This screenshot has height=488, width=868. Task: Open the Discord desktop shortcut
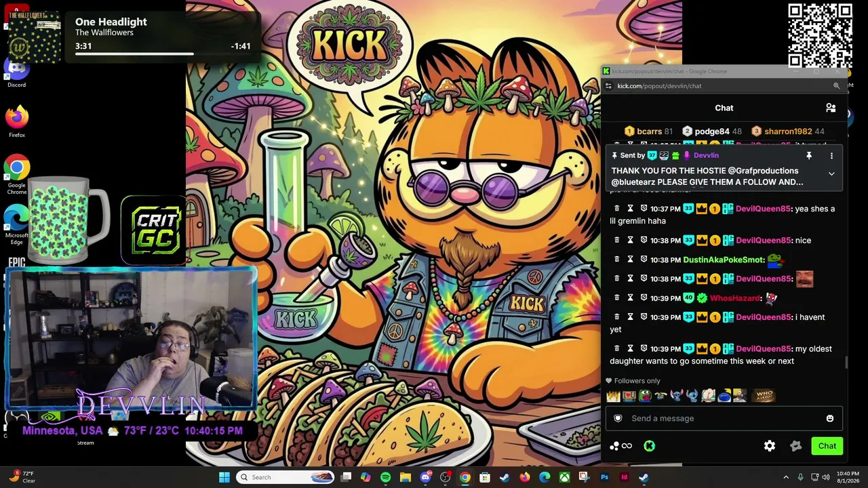17,73
